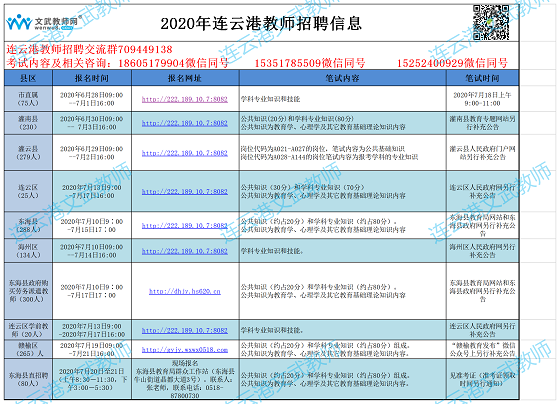The width and height of the screenshot is (560, 404).
Task: Click 海州区人民政府网另行补充公告 cell
Action: click(482, 251)
